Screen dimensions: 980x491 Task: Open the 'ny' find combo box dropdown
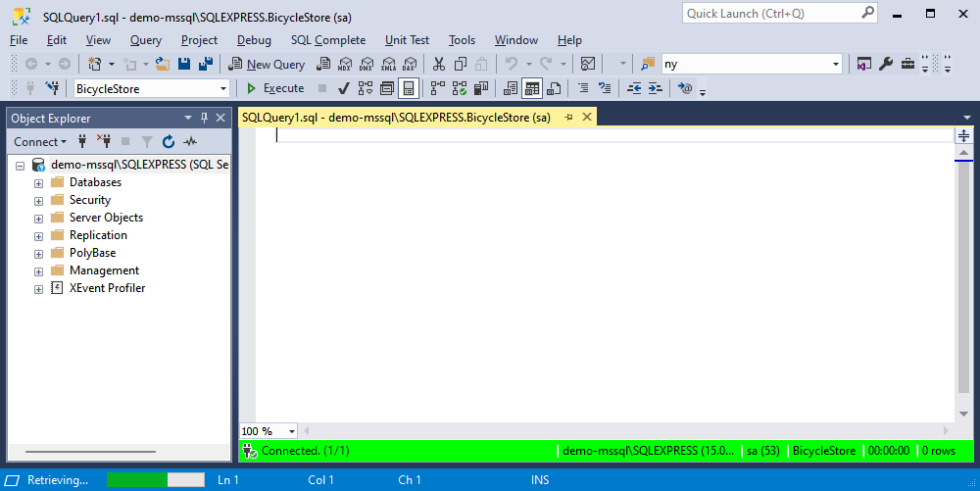point(836,64)
